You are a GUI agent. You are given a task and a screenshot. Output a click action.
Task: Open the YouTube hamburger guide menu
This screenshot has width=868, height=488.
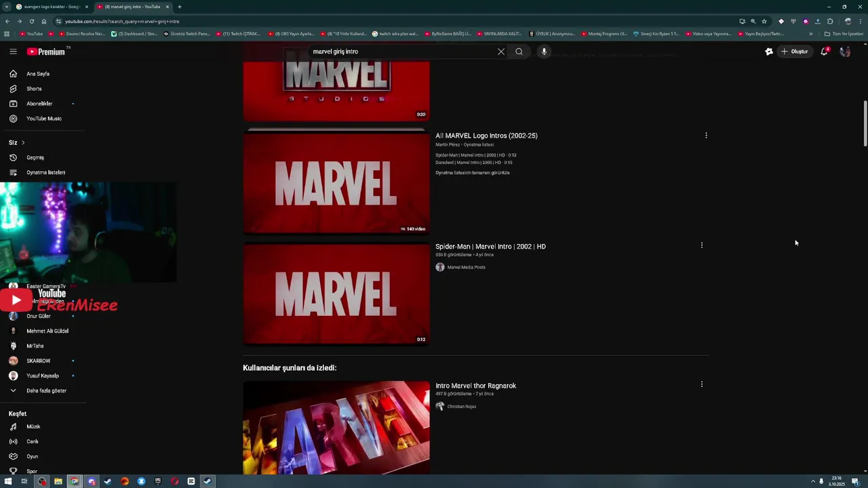[13, 52]
